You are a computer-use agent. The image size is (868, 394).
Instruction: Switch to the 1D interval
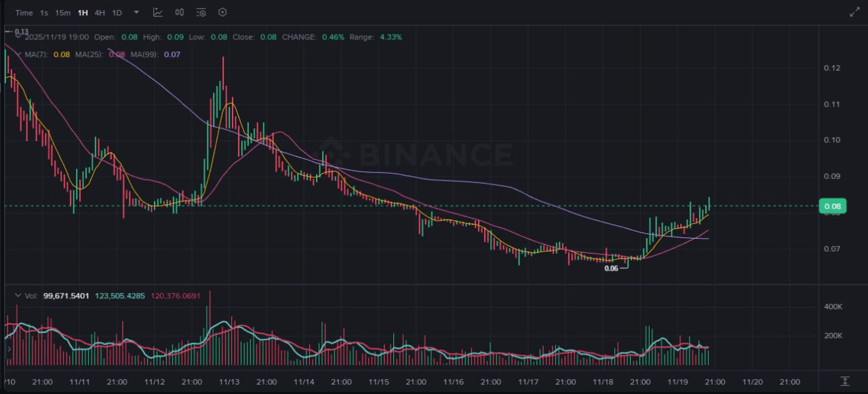tap(117, 13)
